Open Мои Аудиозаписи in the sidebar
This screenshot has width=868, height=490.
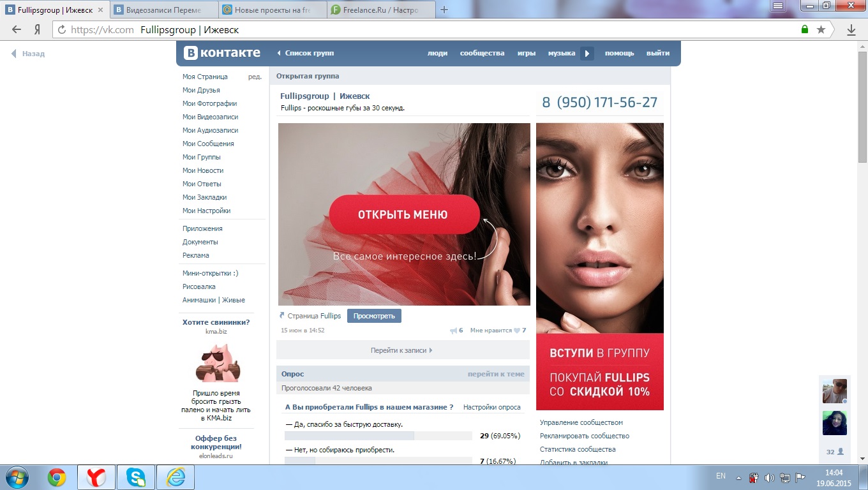pos(210,130)
